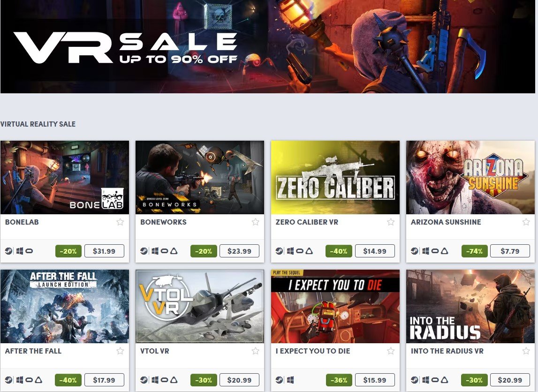Add BONELAB to wishlist with star icon
This screenshot has height=392, width=538.
(x=120, y=222)
